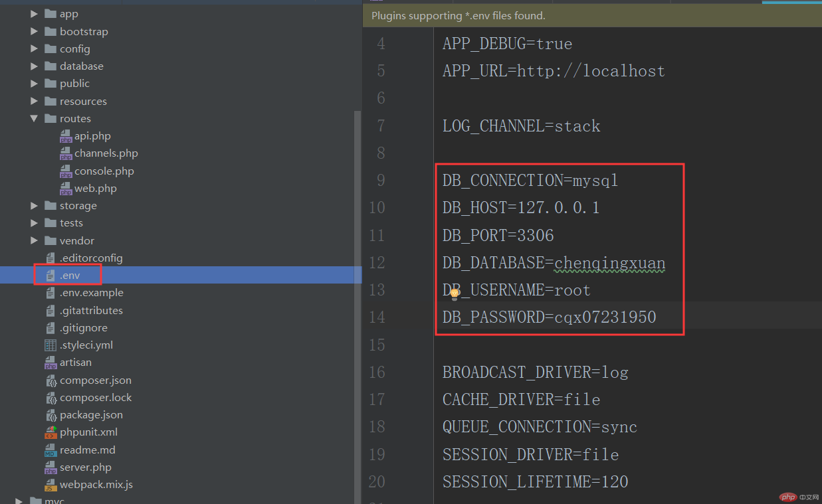822x504 pixels.
Task: Click the routes folder icon
Action: coord(49,118)
